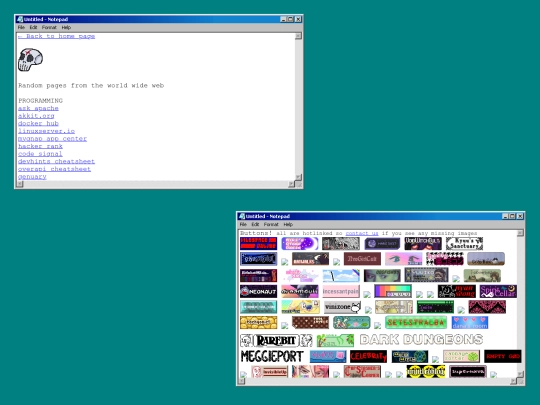
Task: Open the blue sky clouds button banner
Action: click(341, 276)
